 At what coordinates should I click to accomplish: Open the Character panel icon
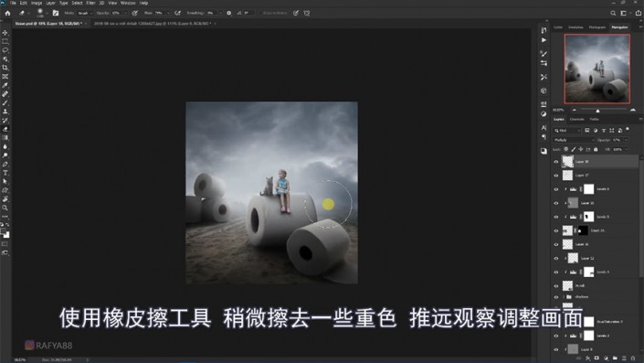[x=544, y=127]
